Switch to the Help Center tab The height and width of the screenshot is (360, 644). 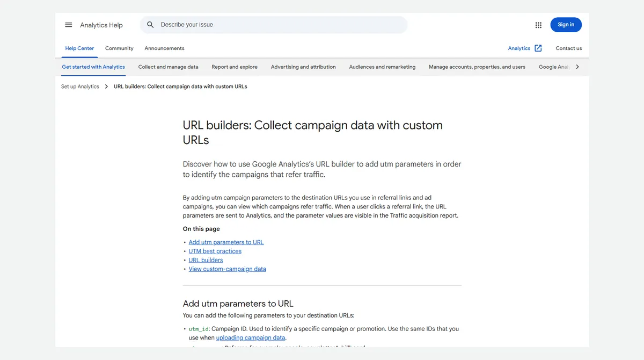click(79, 48)
